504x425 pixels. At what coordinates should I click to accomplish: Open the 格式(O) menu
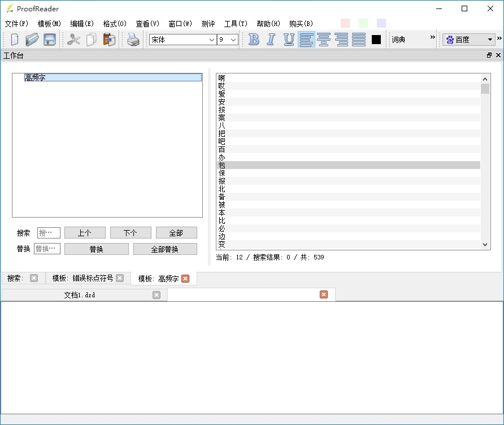tap(115, 24)
